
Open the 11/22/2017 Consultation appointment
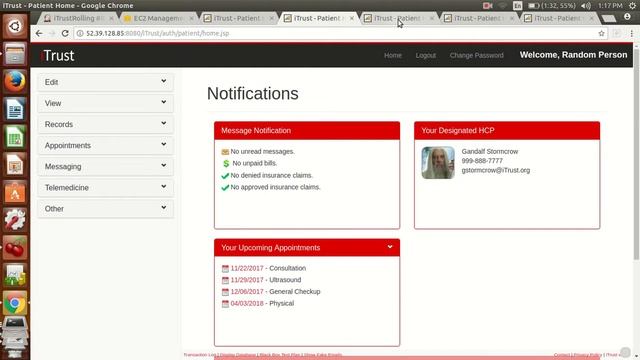click(247, 268)
